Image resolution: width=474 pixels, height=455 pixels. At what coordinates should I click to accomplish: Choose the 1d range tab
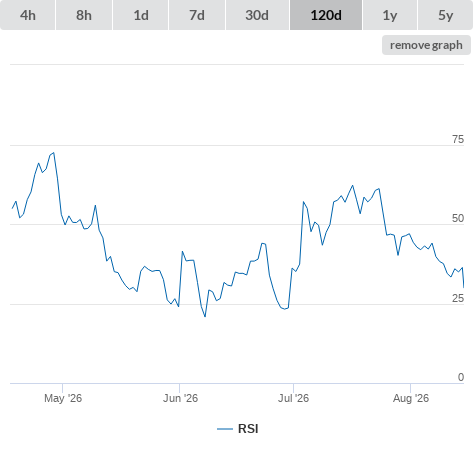tap(141, 15)
